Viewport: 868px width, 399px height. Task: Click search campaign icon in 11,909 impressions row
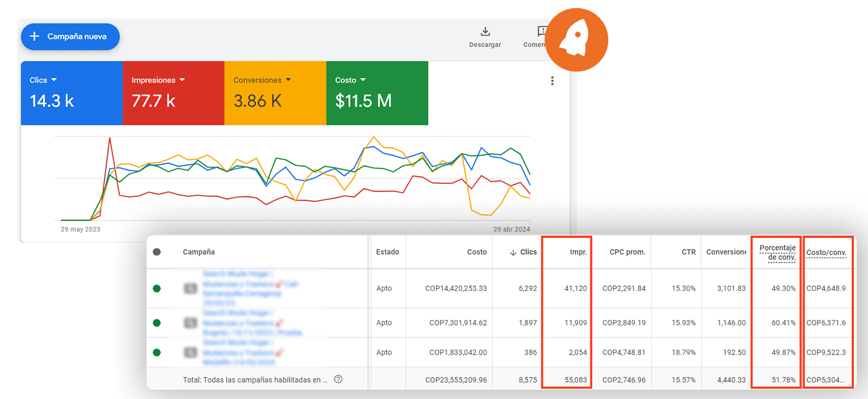tap(191, 322)
